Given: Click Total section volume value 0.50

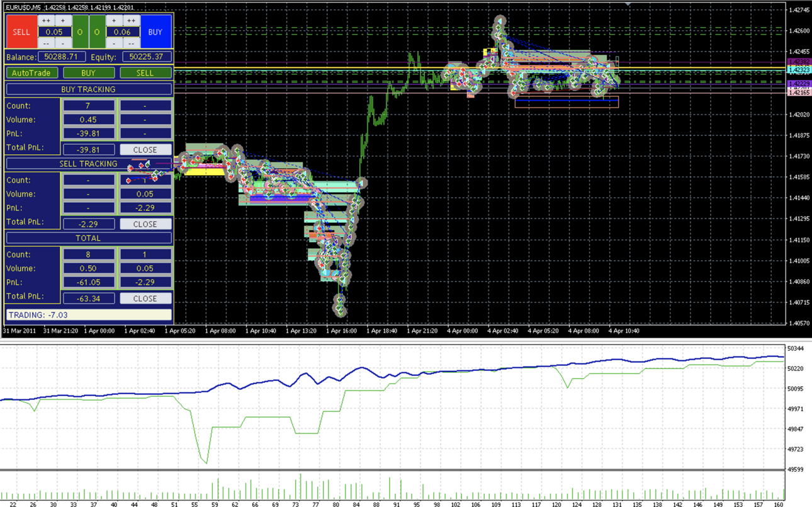Looking at the screenshot, I should point(88,268).
